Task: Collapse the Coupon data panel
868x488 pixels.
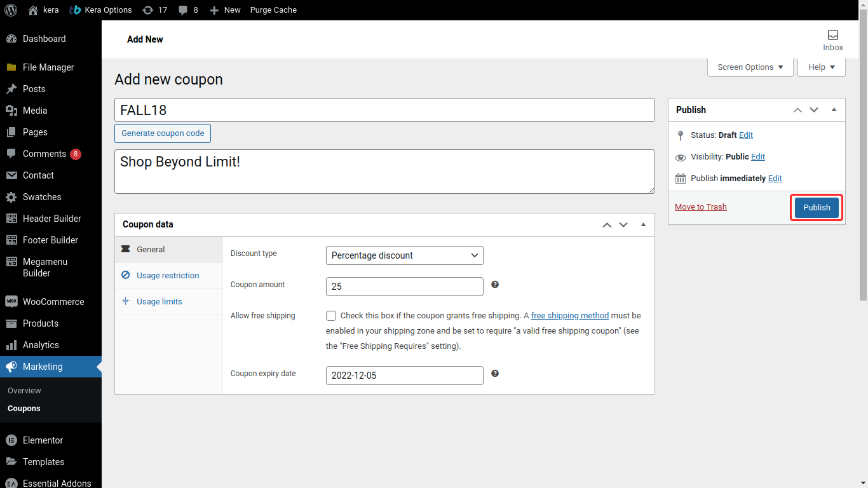Action: [x=643, y=224]
